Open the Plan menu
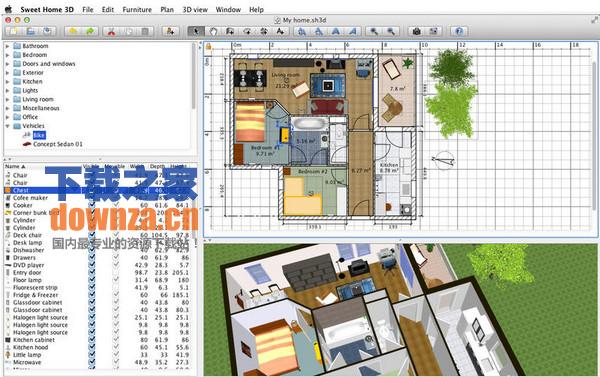The height and width of the screenshot is (377, 600). (167, 10)
